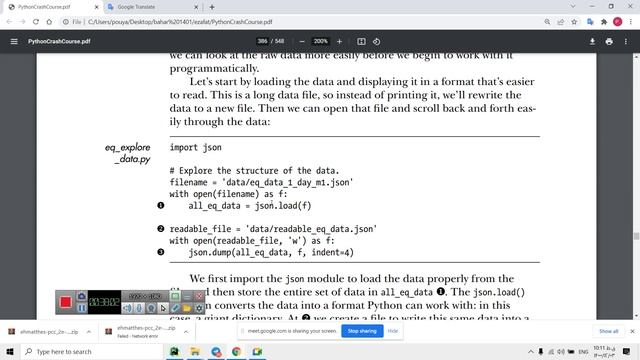This screenshot has width=640, height=360.
Task: Click Show all downloads
Action: point(609,331)
